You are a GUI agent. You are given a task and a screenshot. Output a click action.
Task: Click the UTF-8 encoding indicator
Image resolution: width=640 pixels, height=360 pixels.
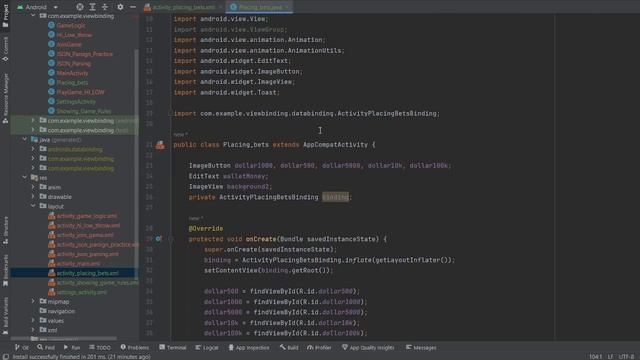point(626,356)
